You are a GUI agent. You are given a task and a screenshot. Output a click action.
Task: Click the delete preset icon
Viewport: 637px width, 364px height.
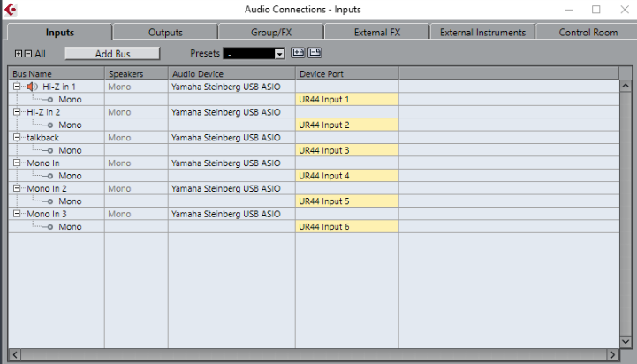315,53
